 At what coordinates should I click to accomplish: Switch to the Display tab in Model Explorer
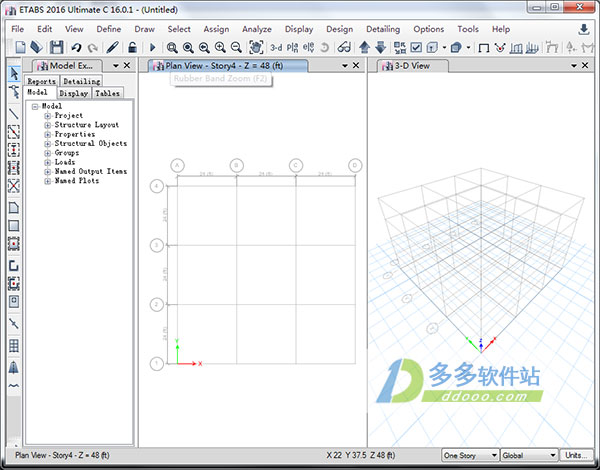tap(74, 93)
